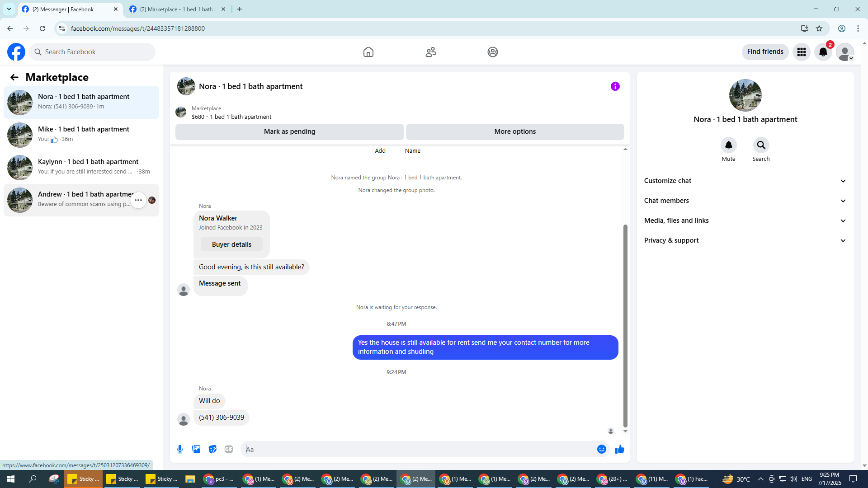This screenshot has width=868, height=488.
Task: Open the taskbar clock and date
Action: coord(830,479)
